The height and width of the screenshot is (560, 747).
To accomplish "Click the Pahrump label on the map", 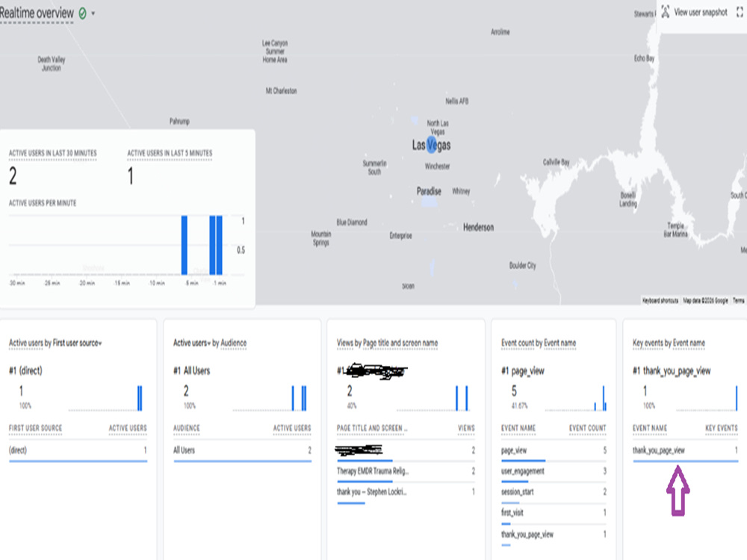I will (179, 122).
